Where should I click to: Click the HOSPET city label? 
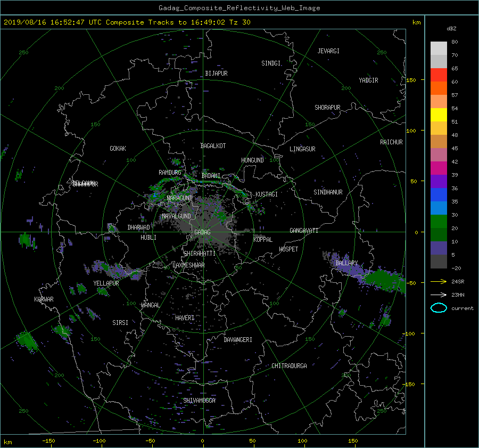pos(288,249)
